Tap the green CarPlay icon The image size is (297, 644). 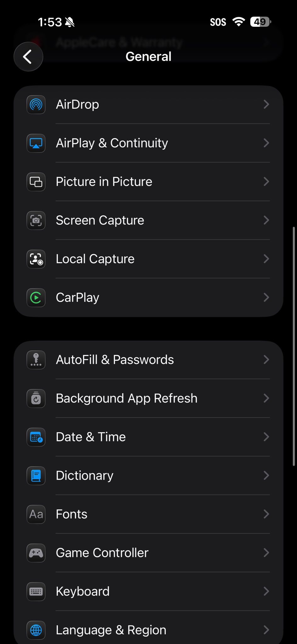point(36,297)
